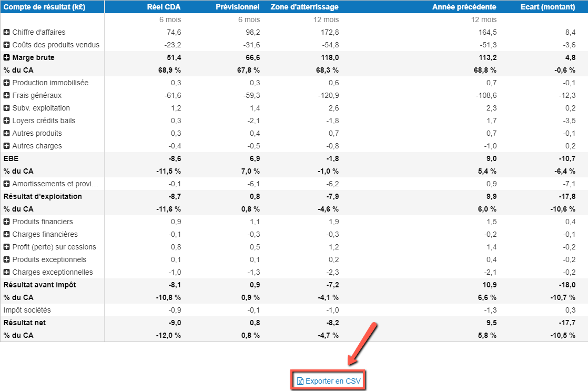
Task: Click Frais généraux value -120,9
Action: (x=329, y=95)
